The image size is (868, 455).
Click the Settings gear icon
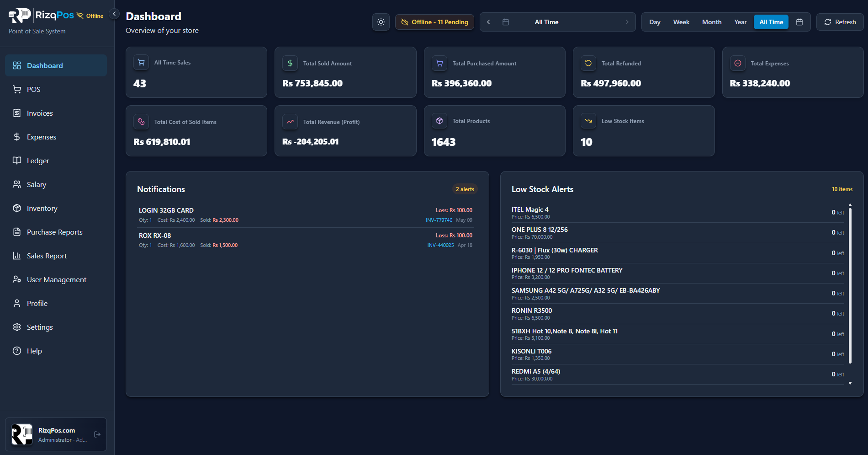tap(17, 327)
